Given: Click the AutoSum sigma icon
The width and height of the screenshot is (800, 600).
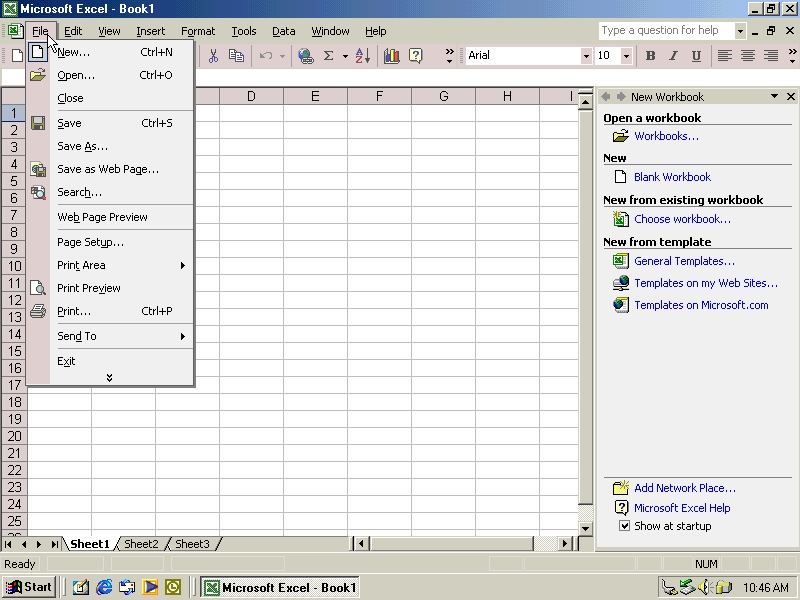Looking at the screenshot, I should pos(329,56).
